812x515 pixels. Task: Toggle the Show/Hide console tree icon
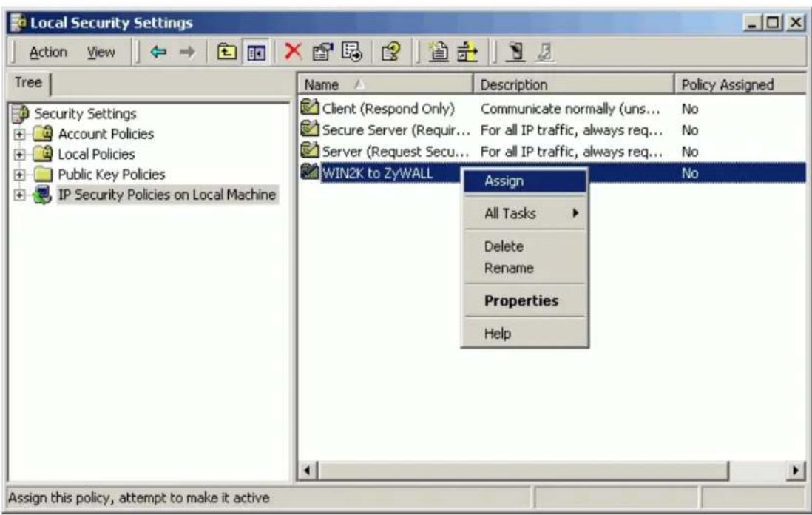257,53
